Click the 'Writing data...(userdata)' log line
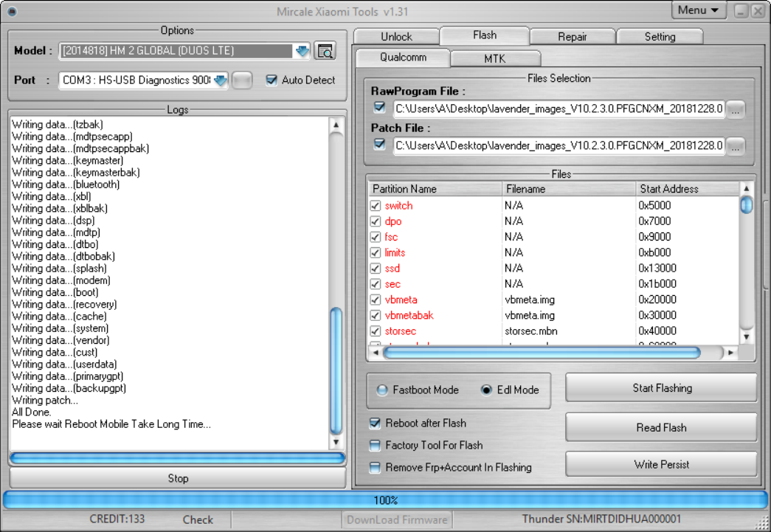The image size is (771, 532). [x=64, y=365]
